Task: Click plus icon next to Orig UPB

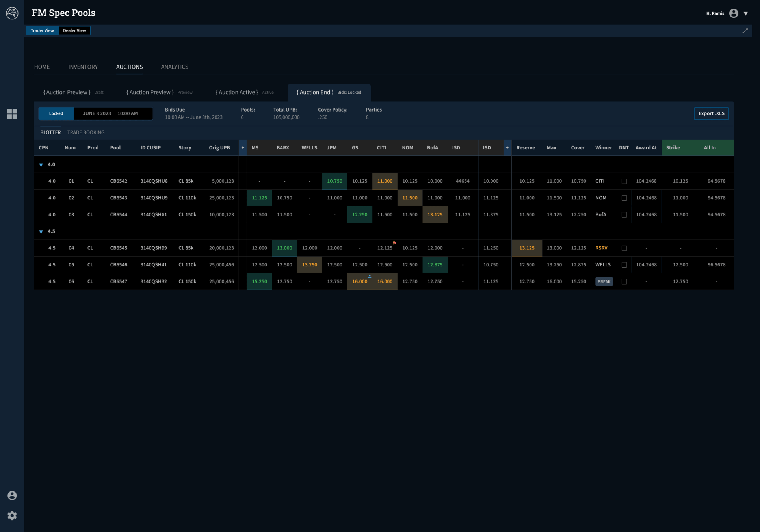Action: [243, 148]
